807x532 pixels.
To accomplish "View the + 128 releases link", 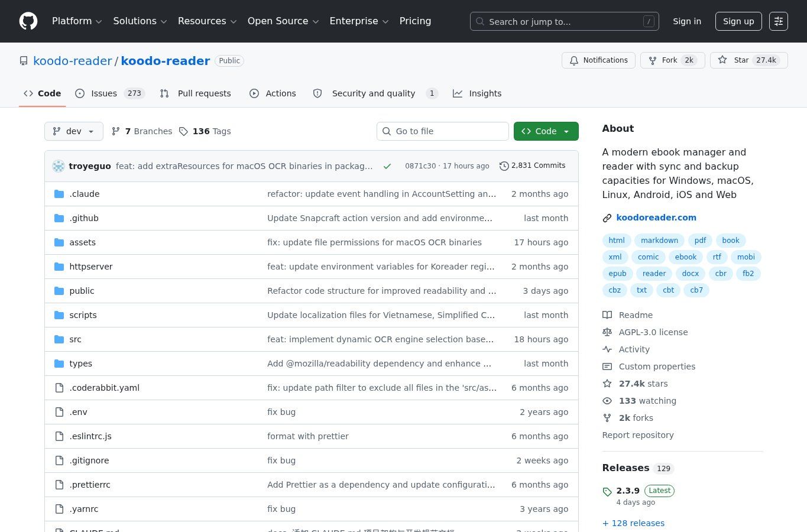I will [x=633, y=523].
